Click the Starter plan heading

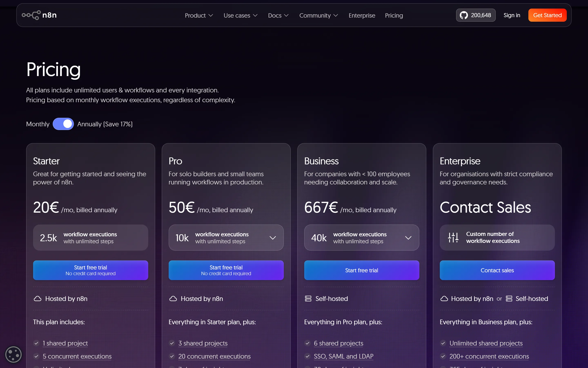pos(46,161)
